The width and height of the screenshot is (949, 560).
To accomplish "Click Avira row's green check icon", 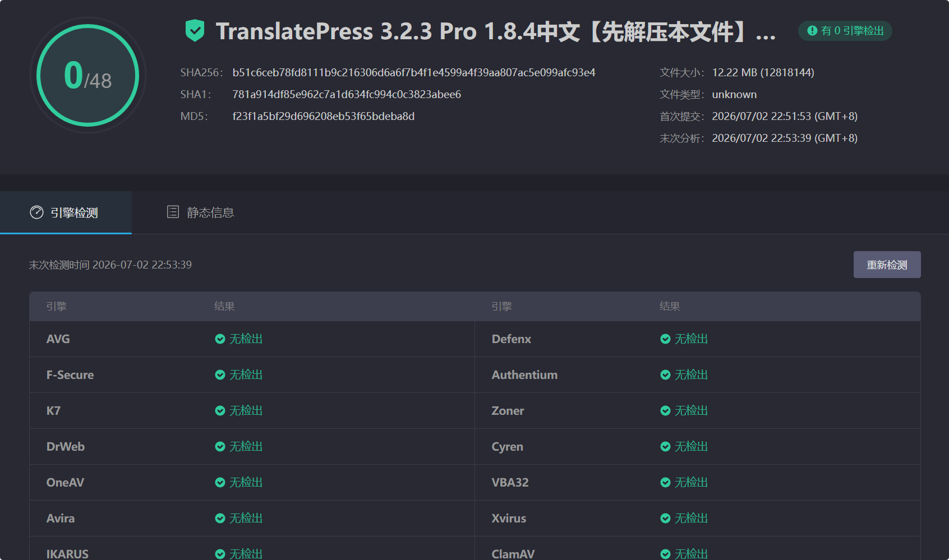I will pos(220,519).
